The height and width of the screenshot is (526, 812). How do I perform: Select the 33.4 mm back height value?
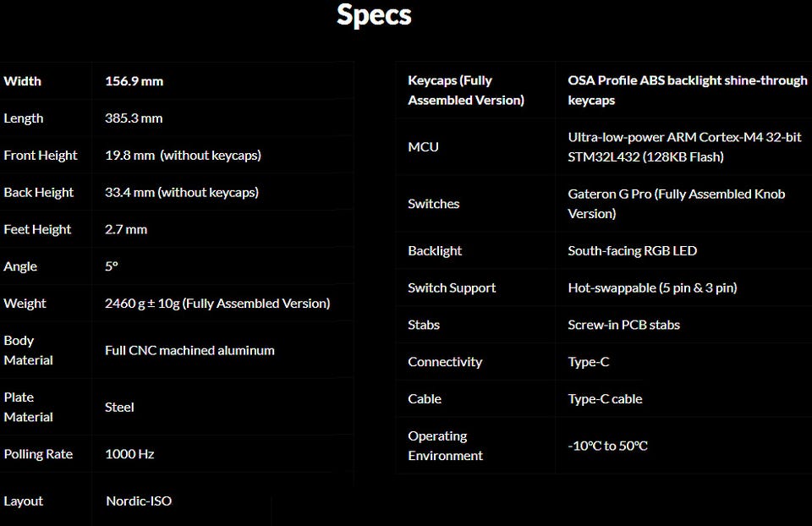coord(182,193)
